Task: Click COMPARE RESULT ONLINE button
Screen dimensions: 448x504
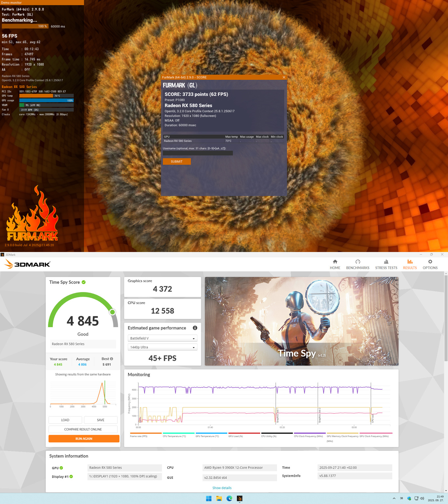Action: (x=83, y=429)
